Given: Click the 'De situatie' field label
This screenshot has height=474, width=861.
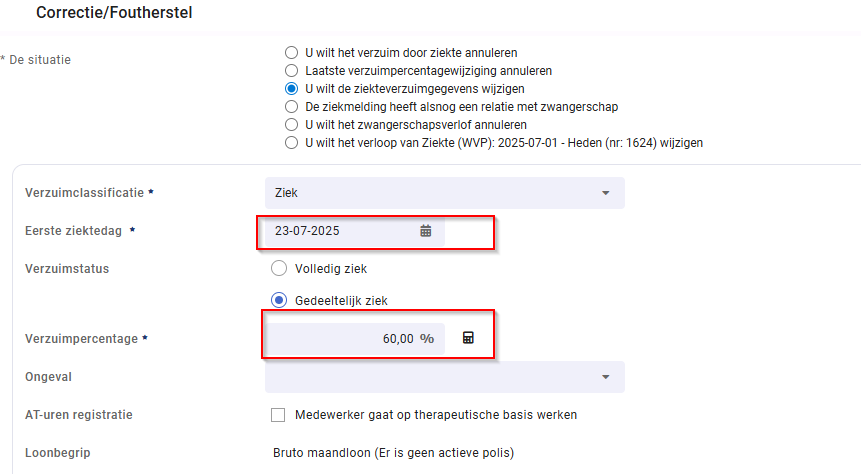Looking at the screenshot, I should pos(40,60).
